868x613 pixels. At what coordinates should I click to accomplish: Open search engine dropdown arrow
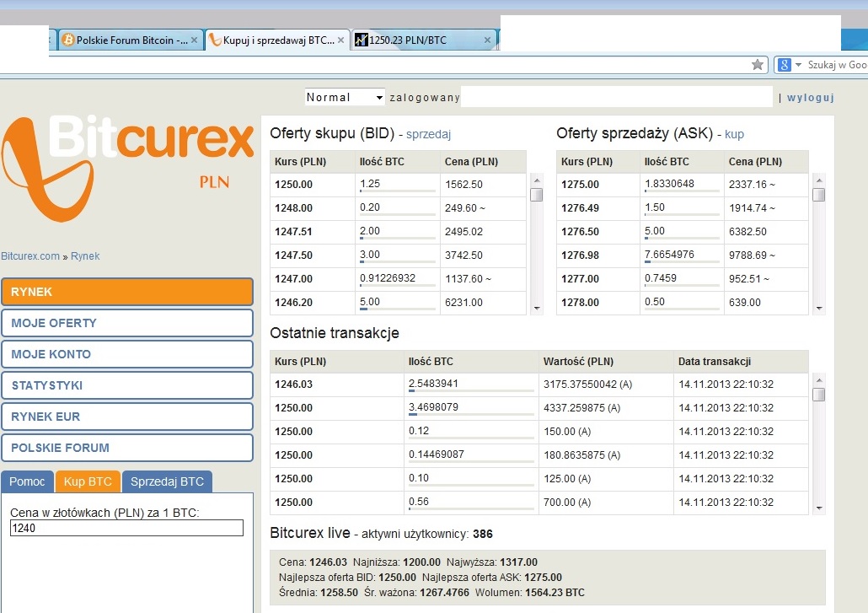[798, 65]
